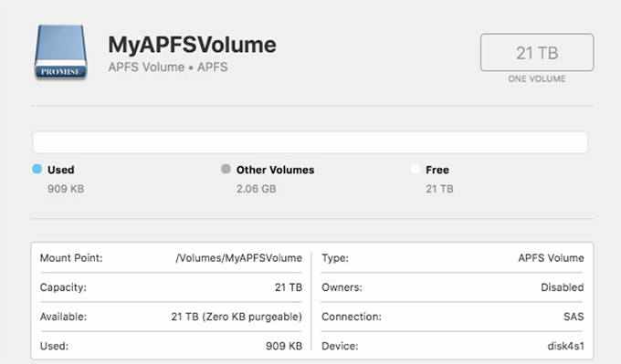Click the Capacity 21 TB value
Image resolution: width=621 pixels, height=364 pixels.
coord(289,287)
